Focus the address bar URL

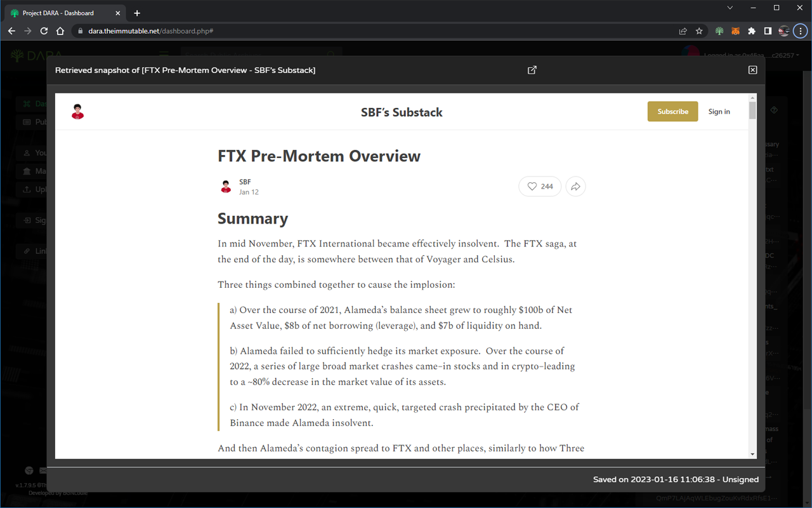coord(151,31)
